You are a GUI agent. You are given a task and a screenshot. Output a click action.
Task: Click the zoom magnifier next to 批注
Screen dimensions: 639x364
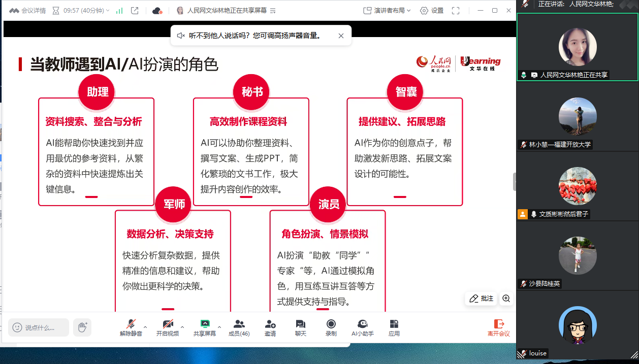click(506, 299)
